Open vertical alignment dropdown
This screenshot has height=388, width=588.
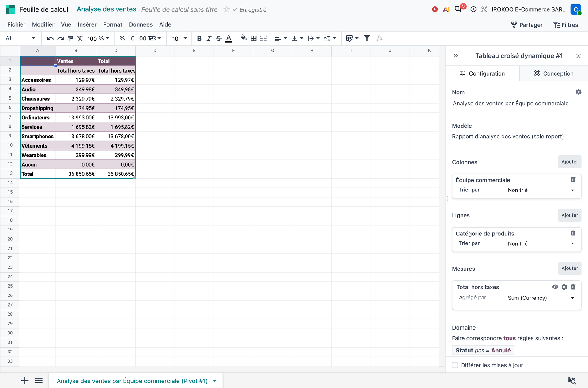point(297,38)
